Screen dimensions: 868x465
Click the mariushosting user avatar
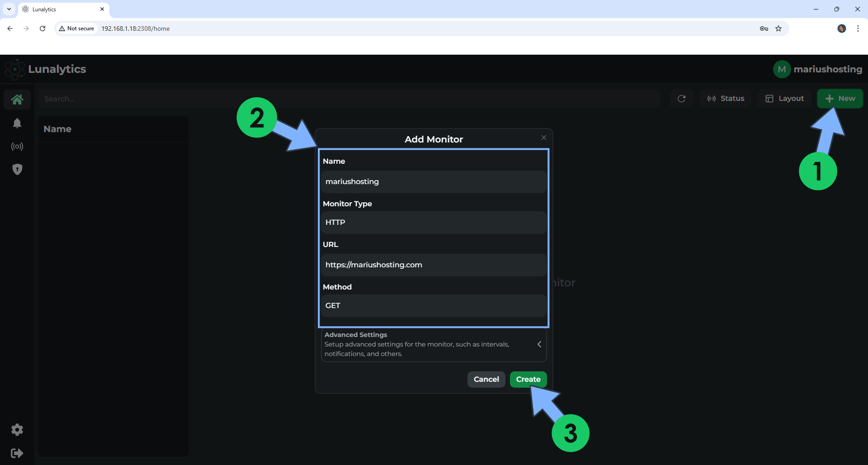click(782, 69)
